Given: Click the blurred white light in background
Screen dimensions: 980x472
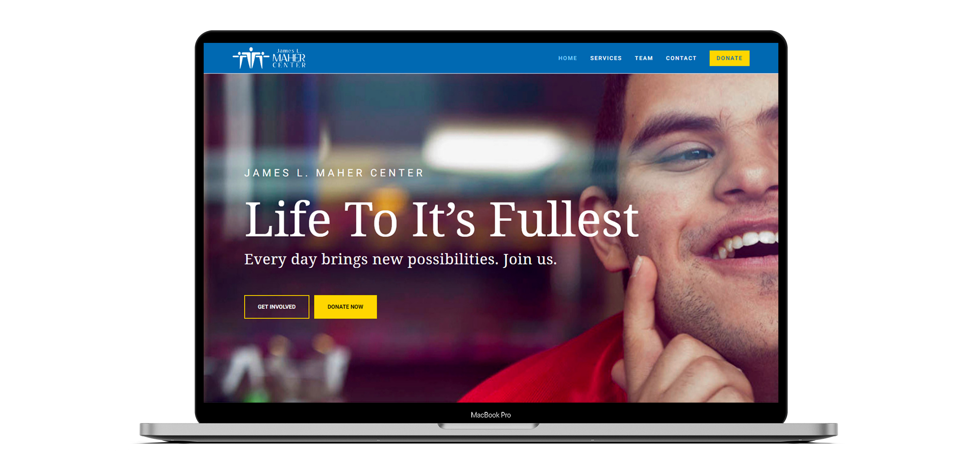Looking at the screenshot, I should click(493, 149).
